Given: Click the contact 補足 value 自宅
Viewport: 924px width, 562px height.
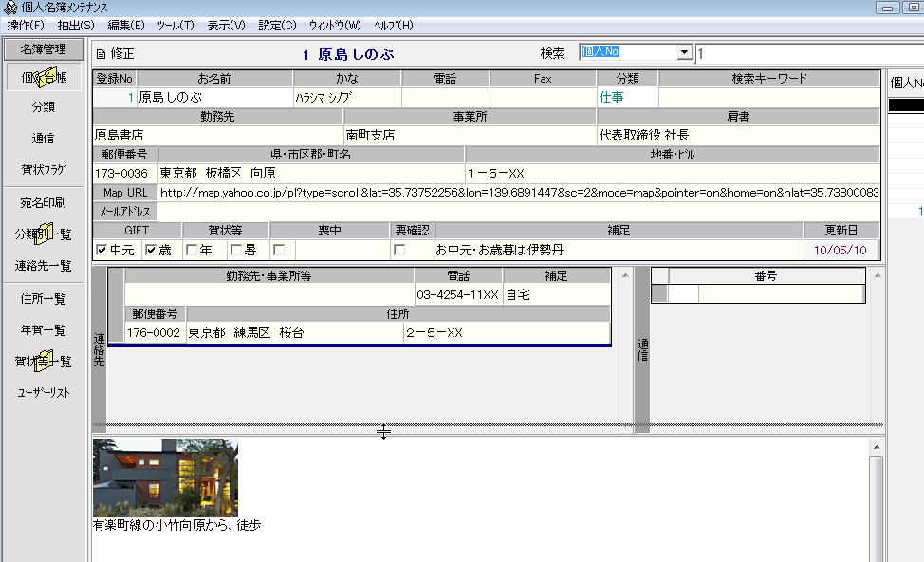Looking at the screenshot, I should point(556,295).
